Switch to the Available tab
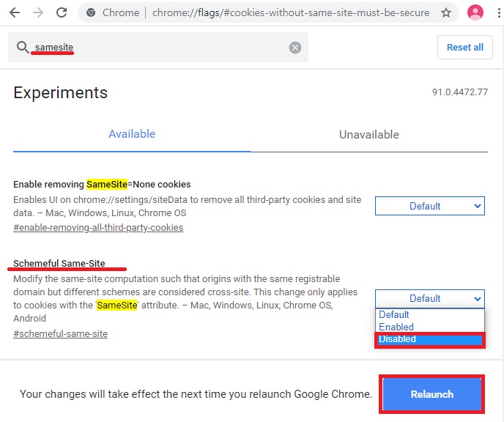The height and width of the screenshot is (422, 504). coord(132,134)
